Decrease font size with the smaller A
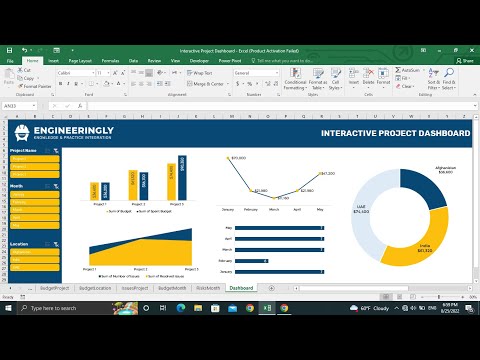 click(123, 73)
